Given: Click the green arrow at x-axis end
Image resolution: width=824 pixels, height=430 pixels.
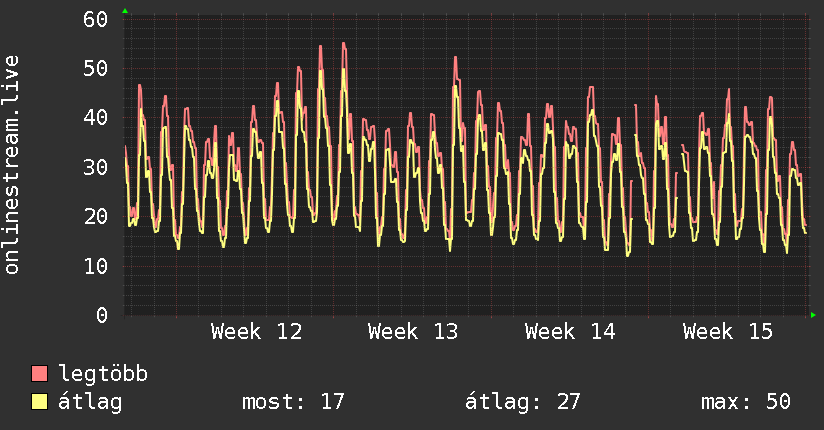Looking at the screenshot, I should 813,315.
